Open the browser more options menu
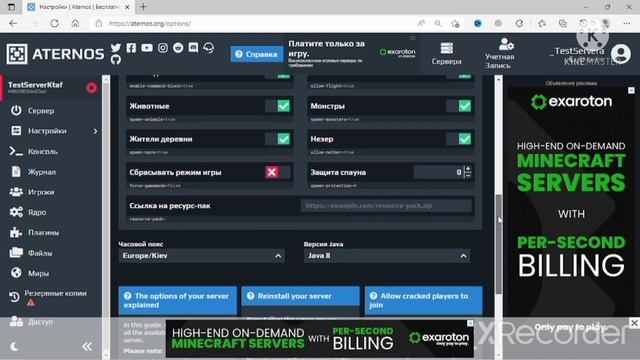 tap(627, 24)
